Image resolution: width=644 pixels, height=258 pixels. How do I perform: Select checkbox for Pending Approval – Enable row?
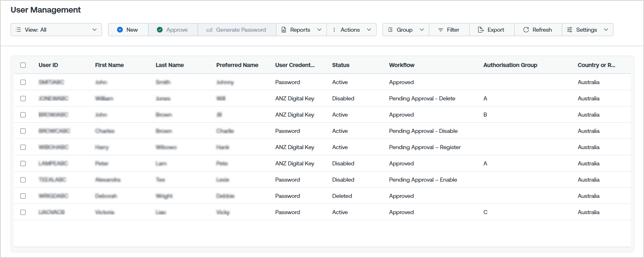[23, 180]
